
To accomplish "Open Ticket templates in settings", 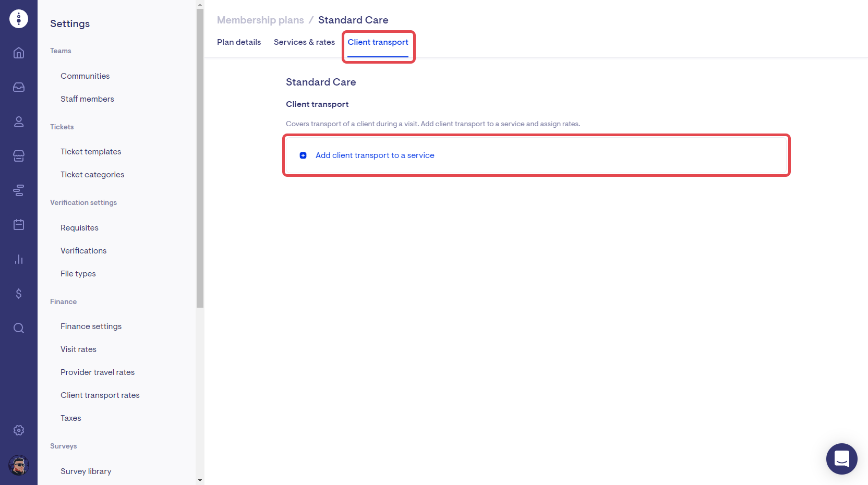I will [x=91, y=152].
